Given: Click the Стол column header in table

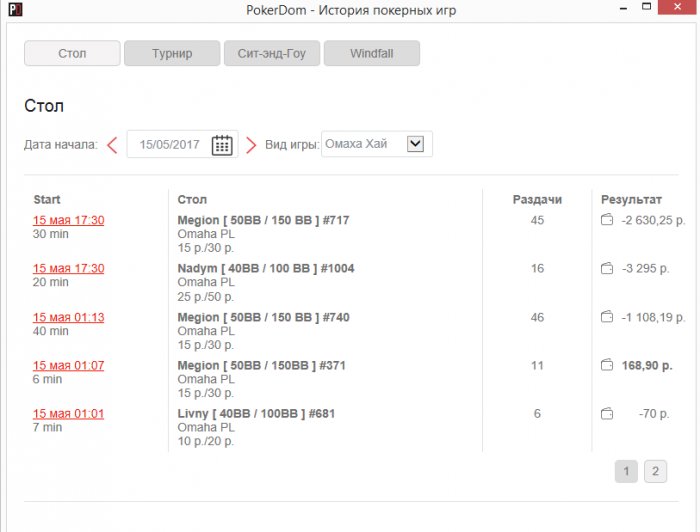Looking at the screenshot, I should 192,200.
